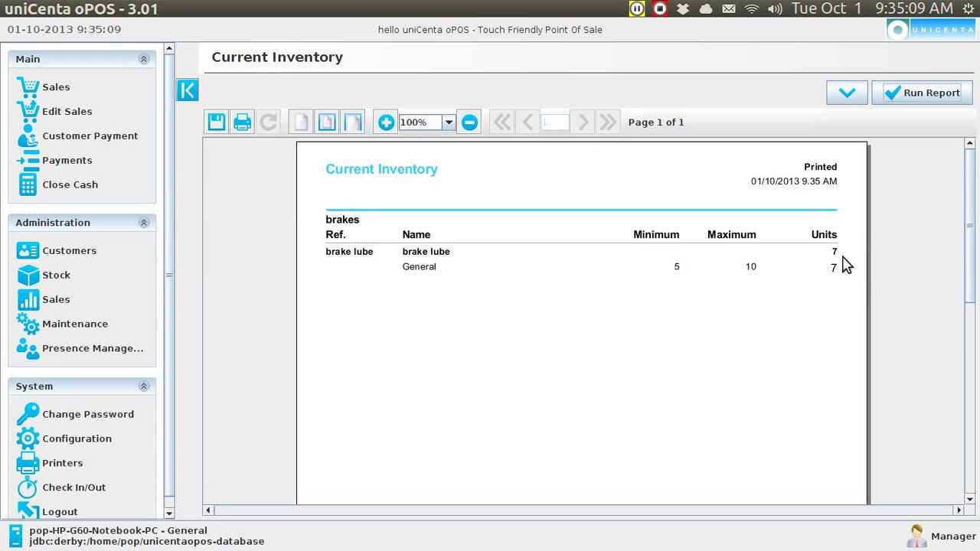The width and height of the screenshot is (980, 551).
Task: Print the Current Inventory report
Action: pos(243,122)
